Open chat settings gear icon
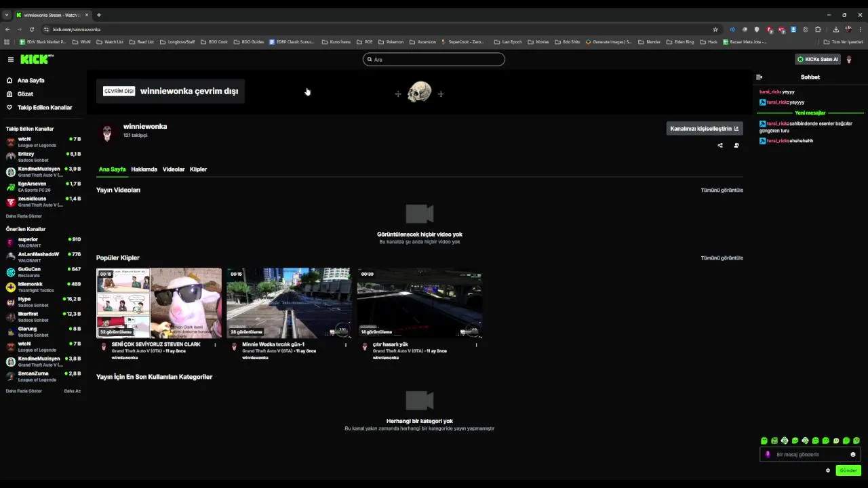This screenshot has height=488, width=868. 828,470
